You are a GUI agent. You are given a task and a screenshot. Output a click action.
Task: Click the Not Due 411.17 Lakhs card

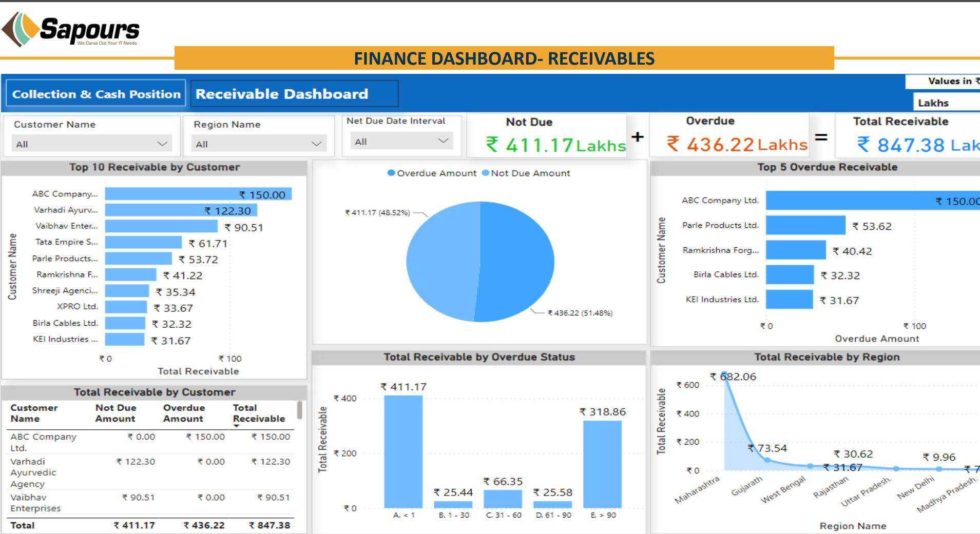[547, 135]
